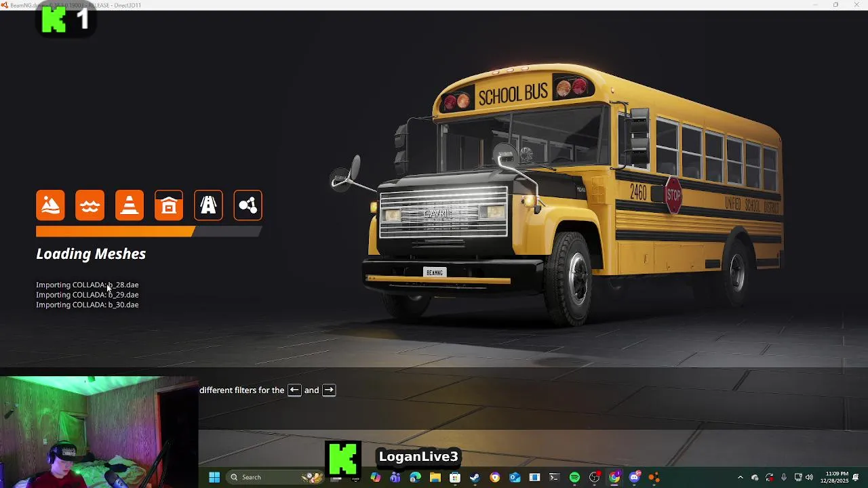Open Microsoft Copilot from the taskbar
Viewport: 868px width, 488px height.
pyautogui.click(x=376, y=477)
